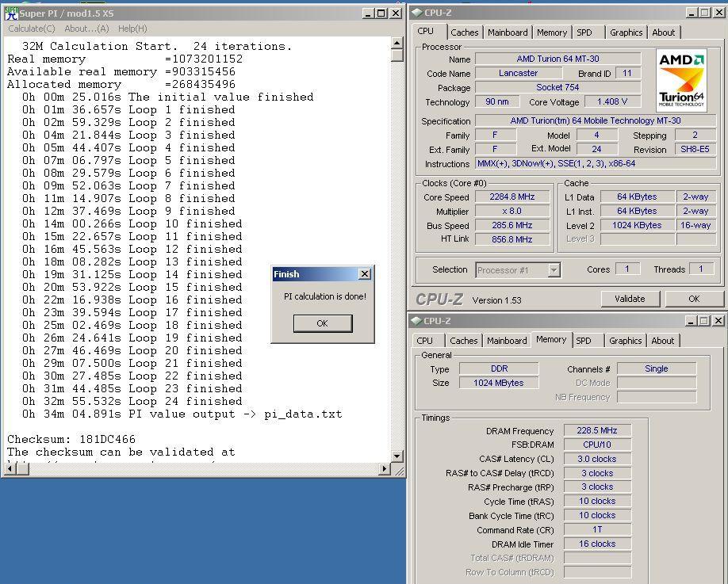728x584 pixels.
Task: Minimize the lower CPU-Z window
Action: coord(692,321)
